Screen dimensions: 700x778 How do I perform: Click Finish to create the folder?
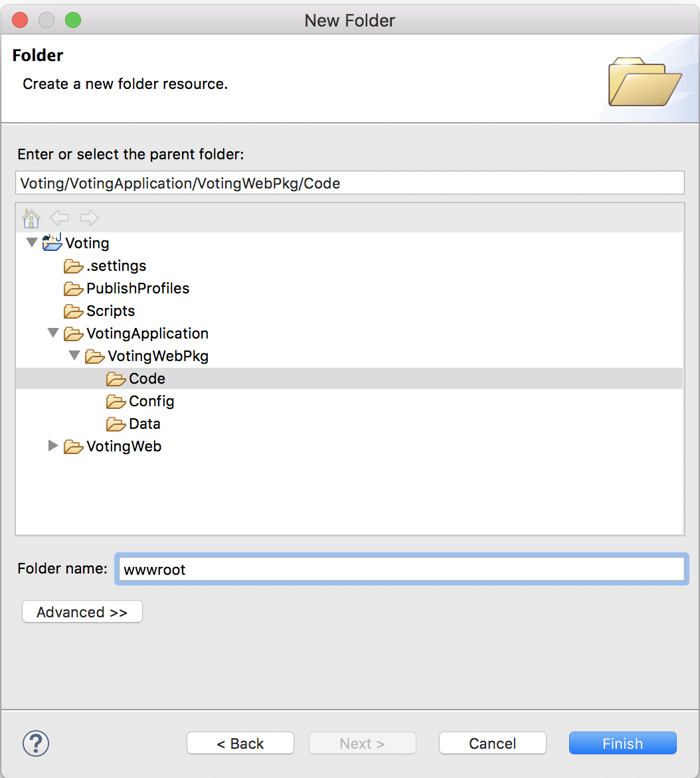(622, 743)
